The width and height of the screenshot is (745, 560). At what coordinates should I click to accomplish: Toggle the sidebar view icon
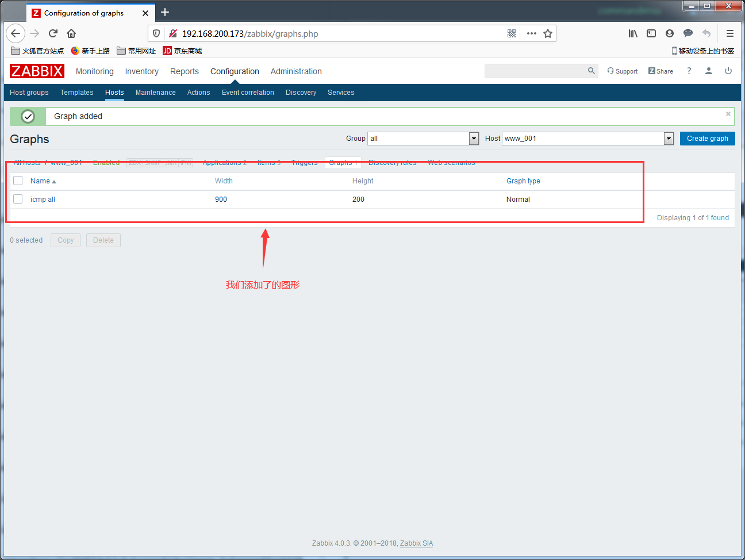pos(651,33)
